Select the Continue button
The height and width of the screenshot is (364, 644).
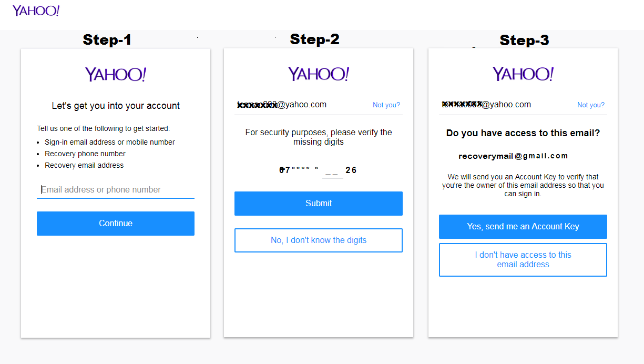point(115,223)
